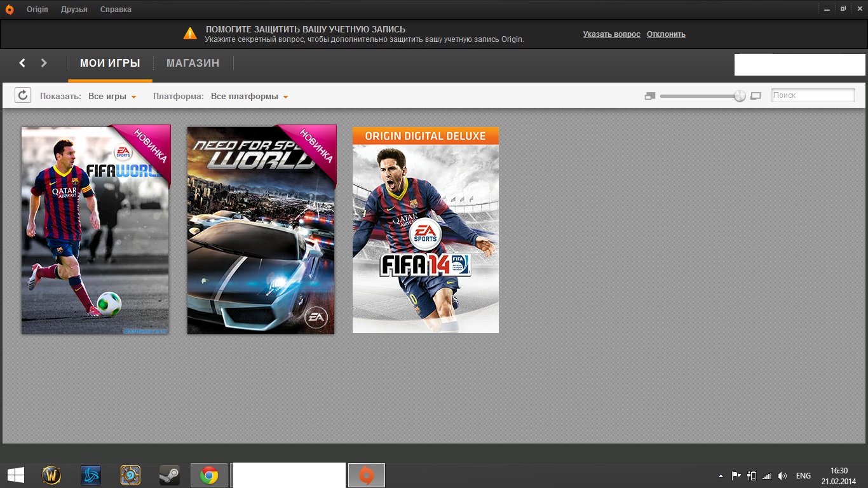This screenshot has height=488, width=868.
Task: Click the ПОМОГИТЕ ЗАЩИТИТЬ ВАШУ УЧЕТНУЮ ЗАПИСЬ heading
Action: point(306,29)
